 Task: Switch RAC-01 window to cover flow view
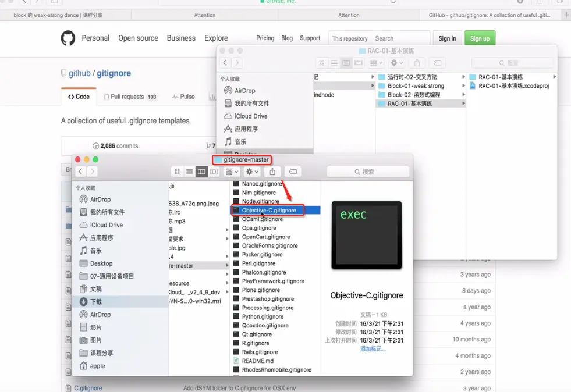[359, 63]
